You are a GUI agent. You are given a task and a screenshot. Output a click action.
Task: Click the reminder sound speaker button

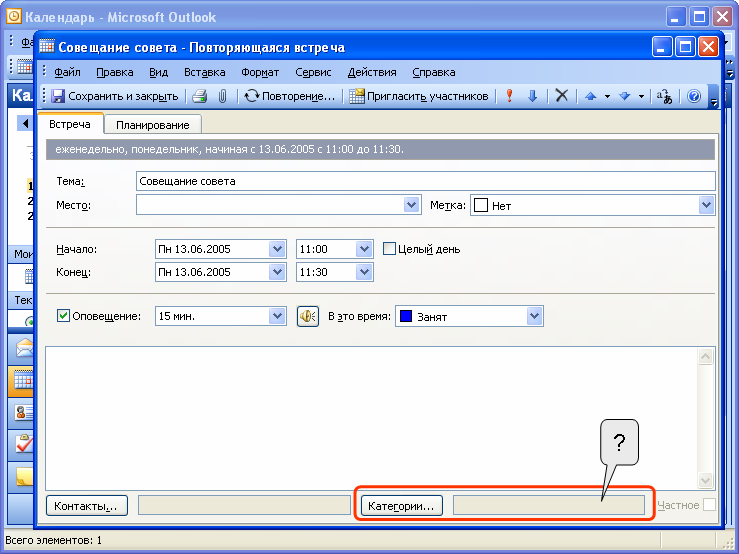[x=308, y=316]
